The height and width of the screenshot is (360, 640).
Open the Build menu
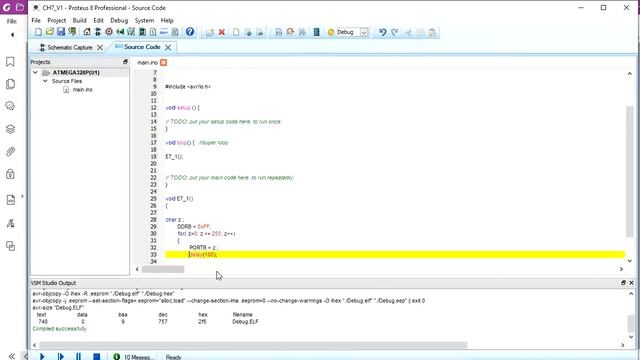pos(79,20)
